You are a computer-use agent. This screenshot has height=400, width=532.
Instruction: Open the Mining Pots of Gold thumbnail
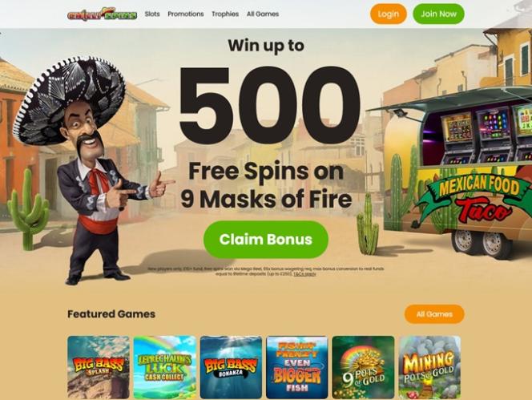[430, 367]
